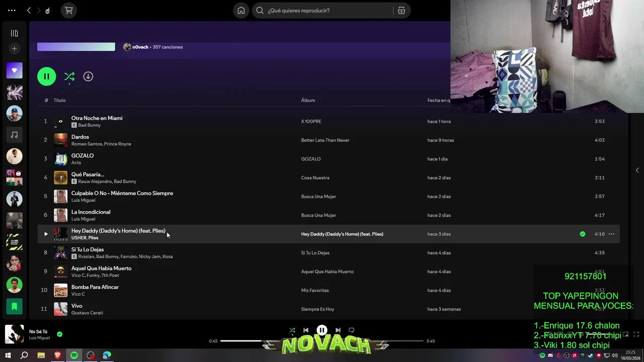Open Brave browser from taskbar
This screenshot has height=362, width=644.
(x=57, y=355)
